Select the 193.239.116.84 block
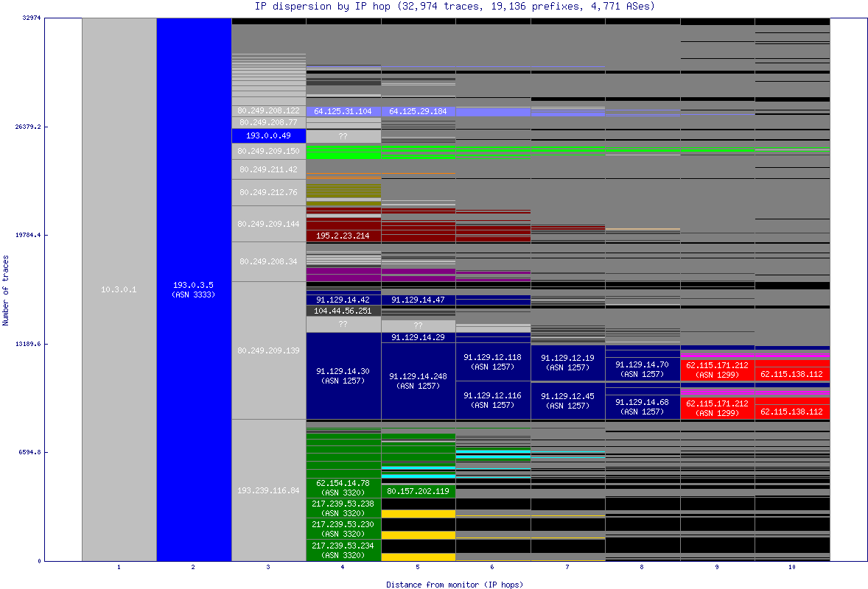 click(268, 489)
